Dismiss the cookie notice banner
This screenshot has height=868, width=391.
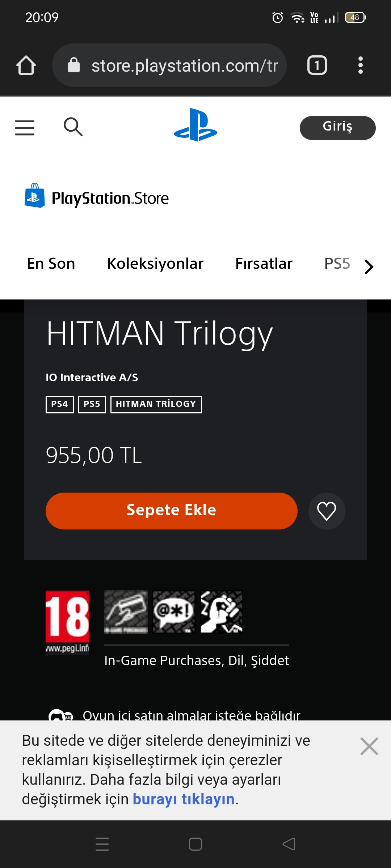point(369,746)
